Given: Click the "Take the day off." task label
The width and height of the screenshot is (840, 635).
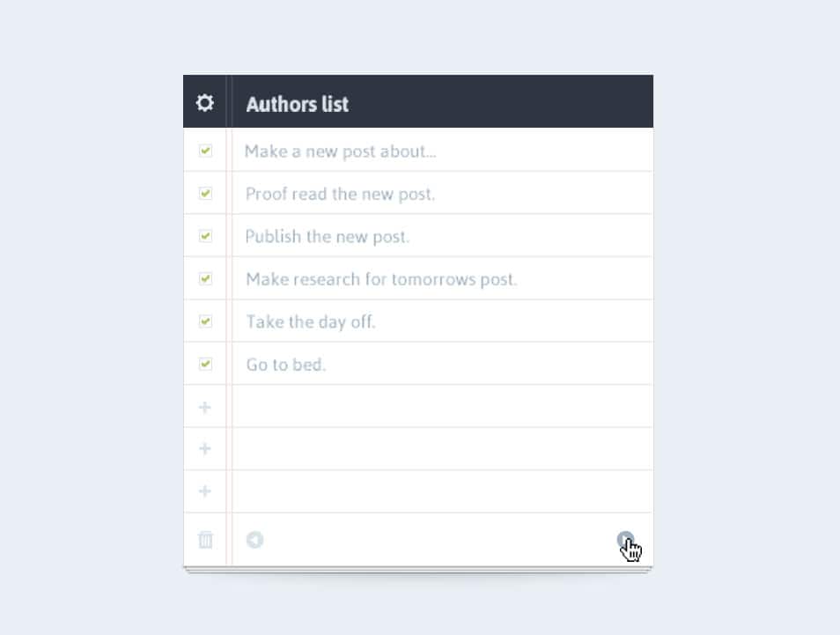Looking at the screenshot, I should tap(311, 321).
